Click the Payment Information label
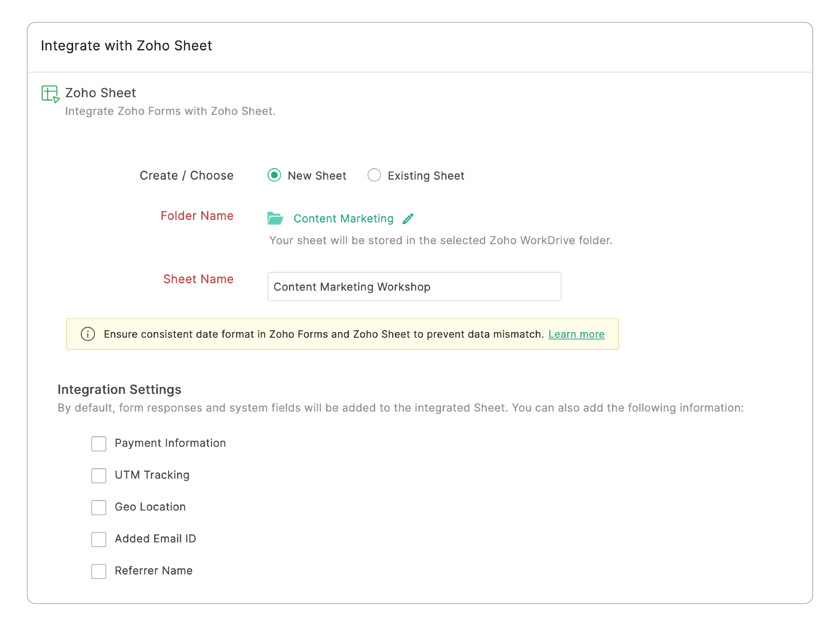This screenshot has height=626, width=840. 170,443
